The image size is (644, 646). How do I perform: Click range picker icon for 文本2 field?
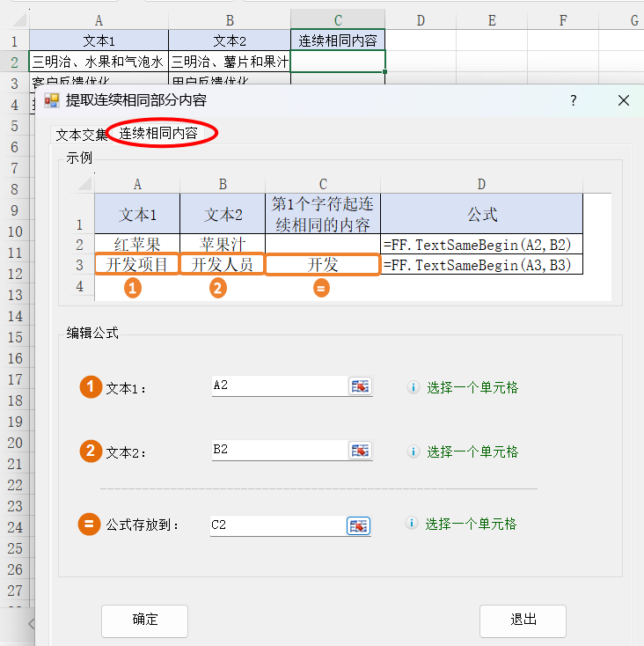tap(360, 451)
